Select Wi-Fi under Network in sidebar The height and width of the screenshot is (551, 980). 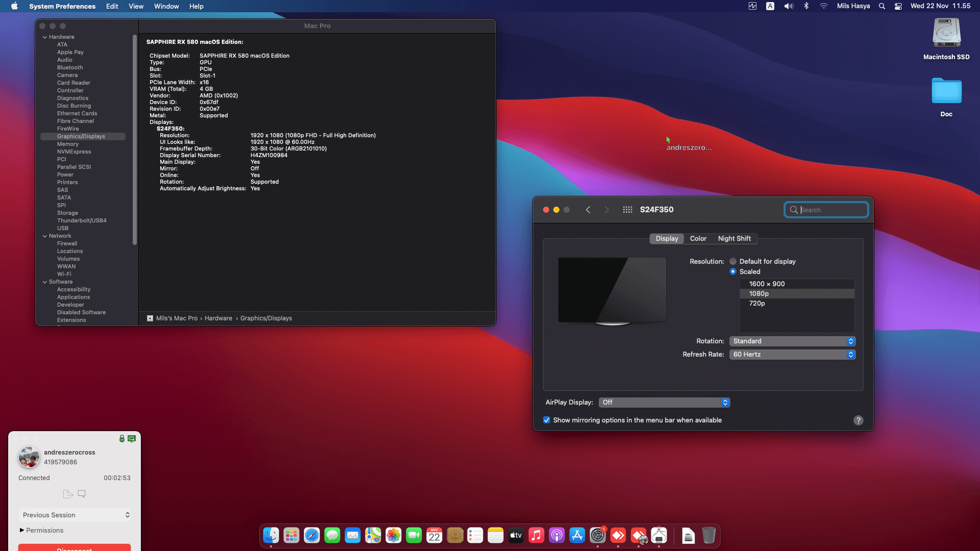[x=64, y=274]
